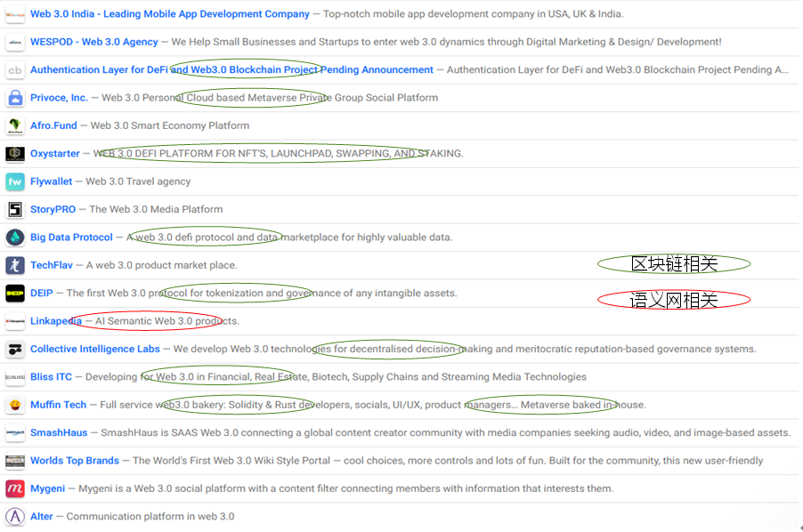Open the Worlds Top Brands link
Viewport: 803px width, 532px height.
75,461
